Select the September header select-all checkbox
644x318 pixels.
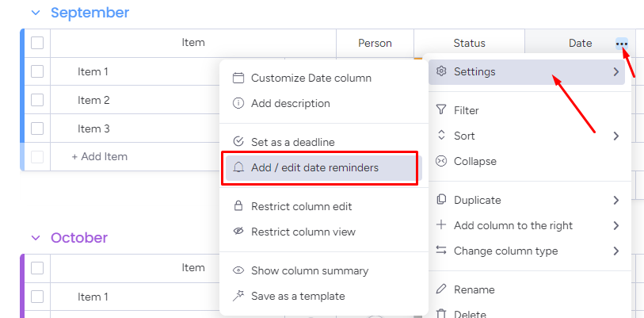(x=37, y=43)
